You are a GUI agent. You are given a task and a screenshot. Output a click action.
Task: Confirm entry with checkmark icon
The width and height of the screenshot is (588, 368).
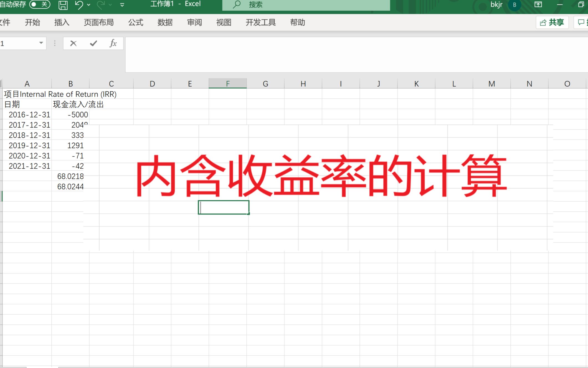pyautogui.click(x=93, y=43)
